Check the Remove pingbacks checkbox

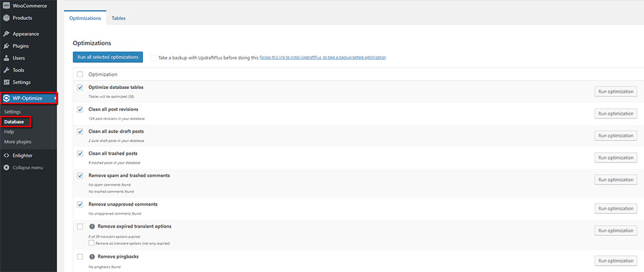[x=80, y=257]
